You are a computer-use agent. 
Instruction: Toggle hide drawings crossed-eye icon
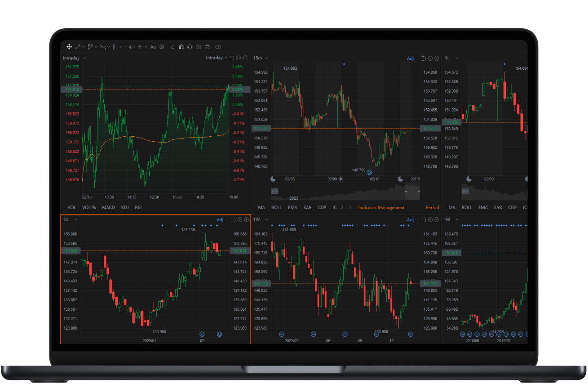[198, 47]
